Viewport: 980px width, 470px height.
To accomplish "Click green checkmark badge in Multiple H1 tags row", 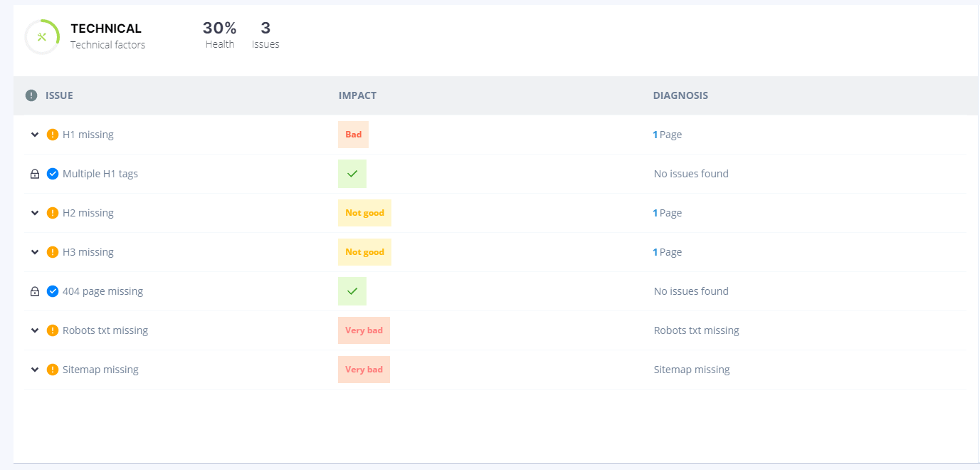I will point(352,174).
